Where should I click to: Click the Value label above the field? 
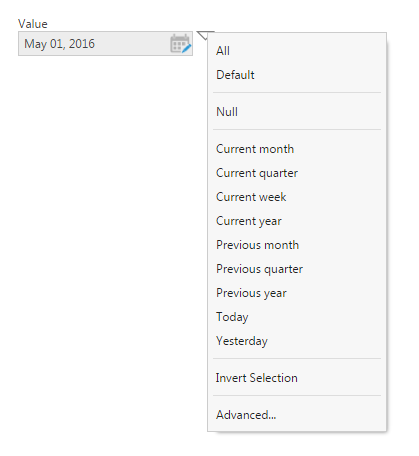[33, 24]
